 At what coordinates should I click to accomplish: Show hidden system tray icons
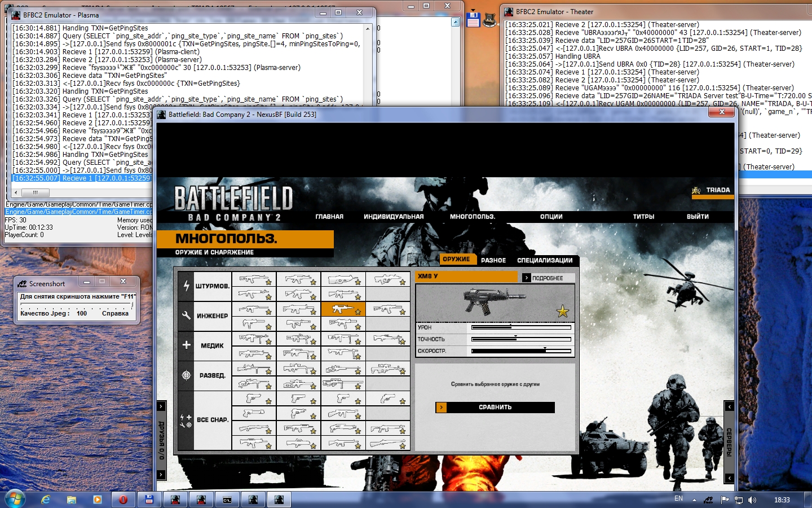(x=694, y=500)
